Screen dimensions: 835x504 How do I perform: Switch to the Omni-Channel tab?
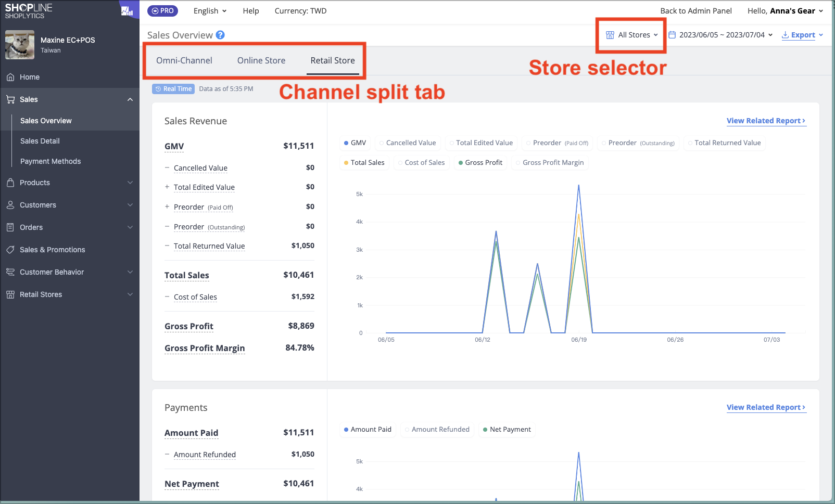pyautogui.click(x=184, y=60)
